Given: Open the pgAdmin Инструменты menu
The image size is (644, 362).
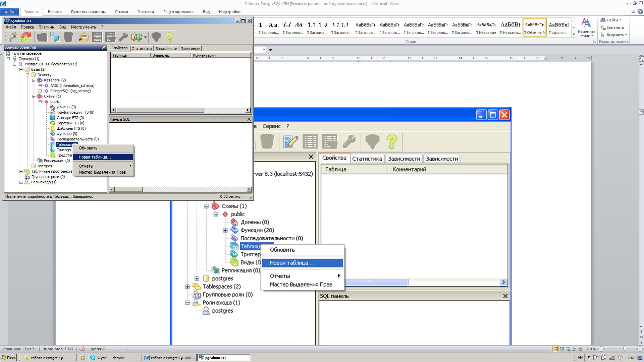Looking at the screenshot, I should click(x=84, y=27).
